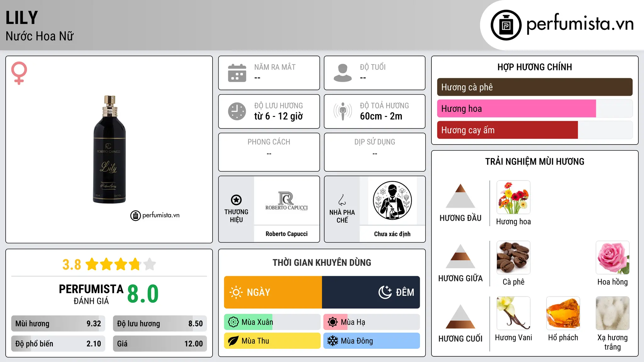The width and height of the screenshot is (644, 362).
Task: Click the Roberto Capucci brand name label
Action: click(x=286, y=234)
